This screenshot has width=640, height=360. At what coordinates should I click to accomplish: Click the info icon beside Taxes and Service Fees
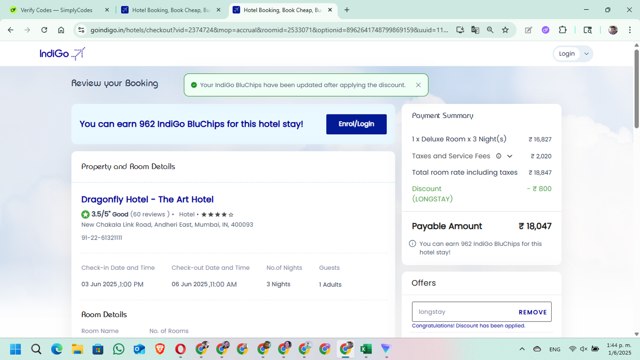[498, 156]
